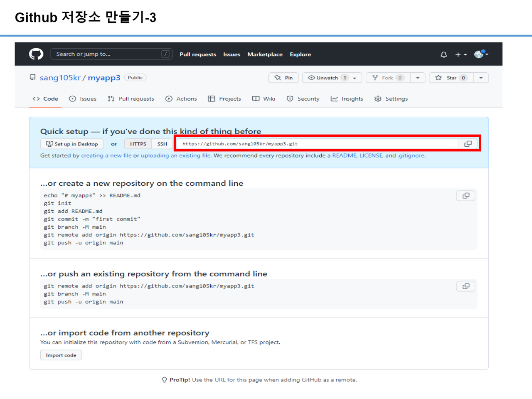Click the '…or import code from another repository' heading
532x399 pixels.
(x=125, y=333)
